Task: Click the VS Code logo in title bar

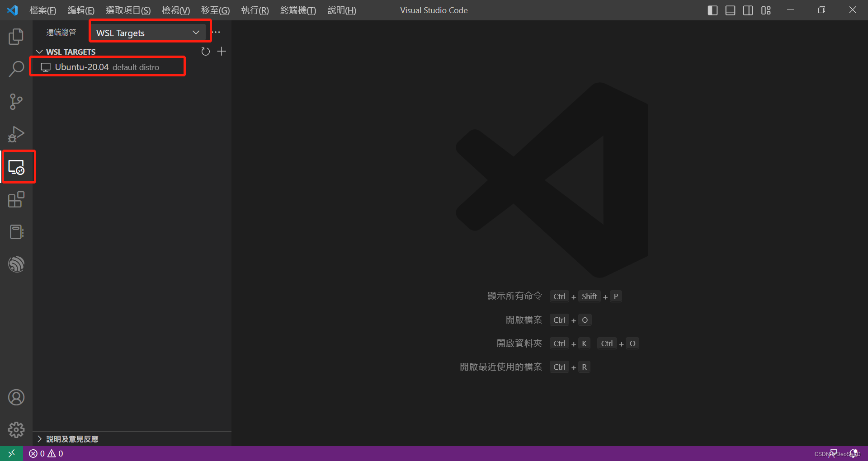Action: (12, 10)
